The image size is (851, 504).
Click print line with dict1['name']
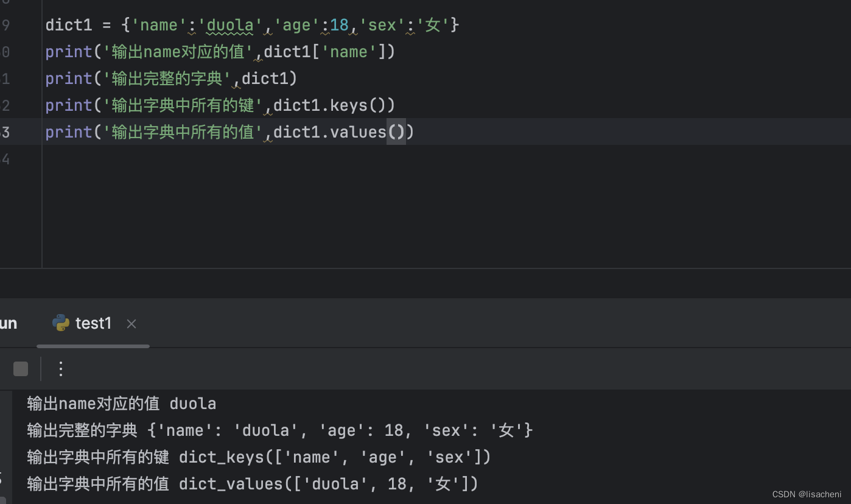tap(220, 52)
